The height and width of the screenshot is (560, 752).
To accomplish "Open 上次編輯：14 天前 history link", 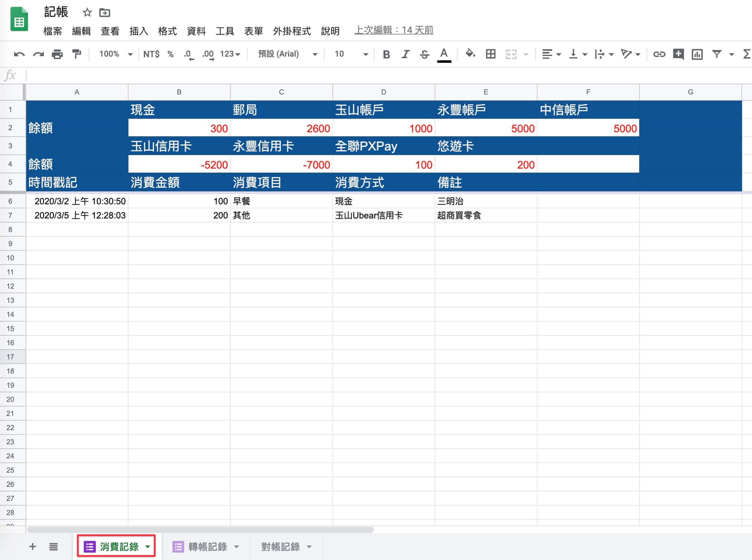I will click(x=394, y=30).
